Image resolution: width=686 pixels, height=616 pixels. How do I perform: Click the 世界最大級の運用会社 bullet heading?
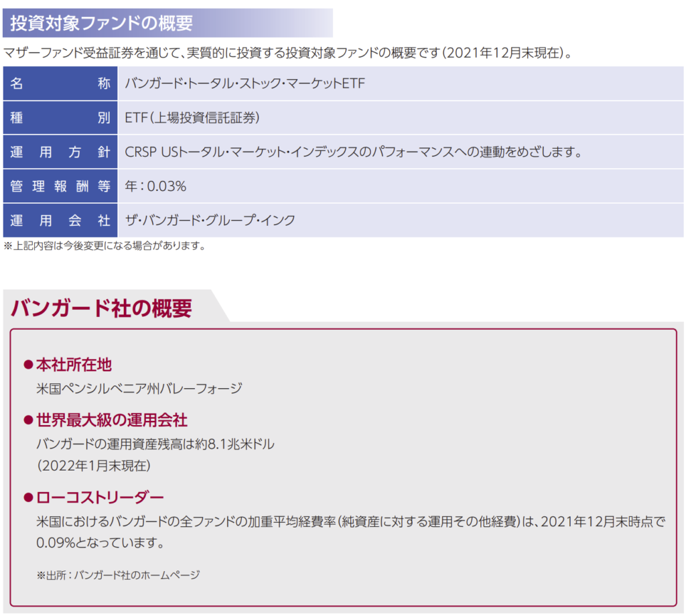111,420
